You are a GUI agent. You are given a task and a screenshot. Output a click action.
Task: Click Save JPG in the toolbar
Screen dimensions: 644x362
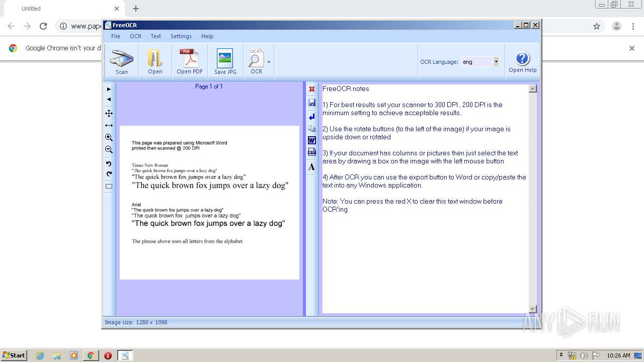point(225,62)
